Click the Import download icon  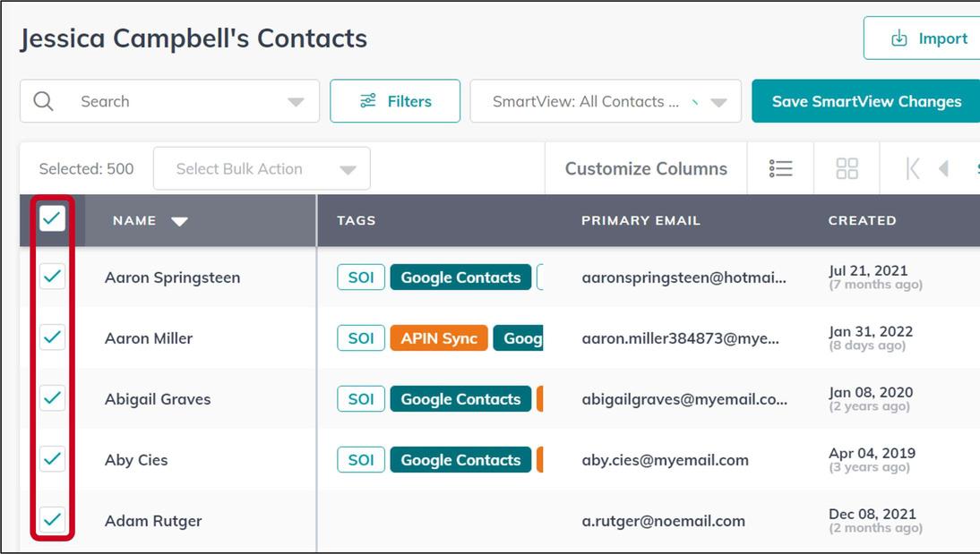pos(898,38)
